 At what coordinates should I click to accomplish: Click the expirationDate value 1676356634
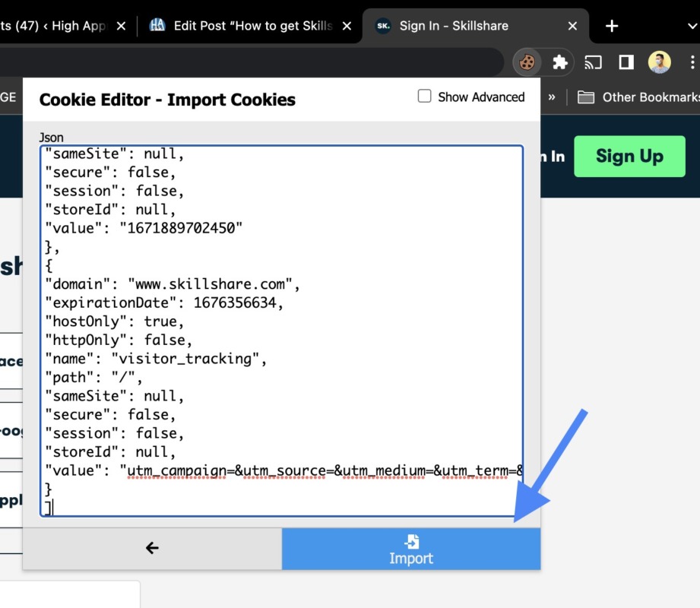[x=235, y=302]
